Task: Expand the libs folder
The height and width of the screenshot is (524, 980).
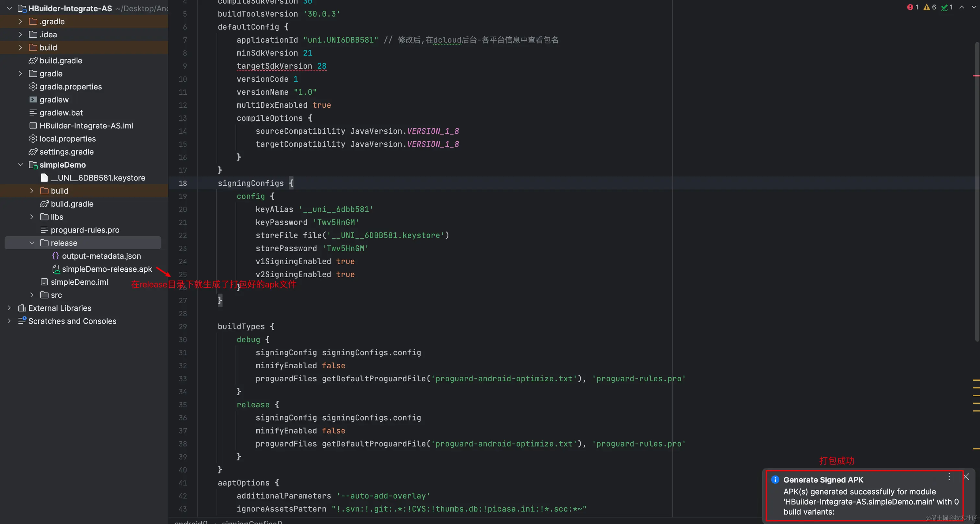Action: (32, 217)
